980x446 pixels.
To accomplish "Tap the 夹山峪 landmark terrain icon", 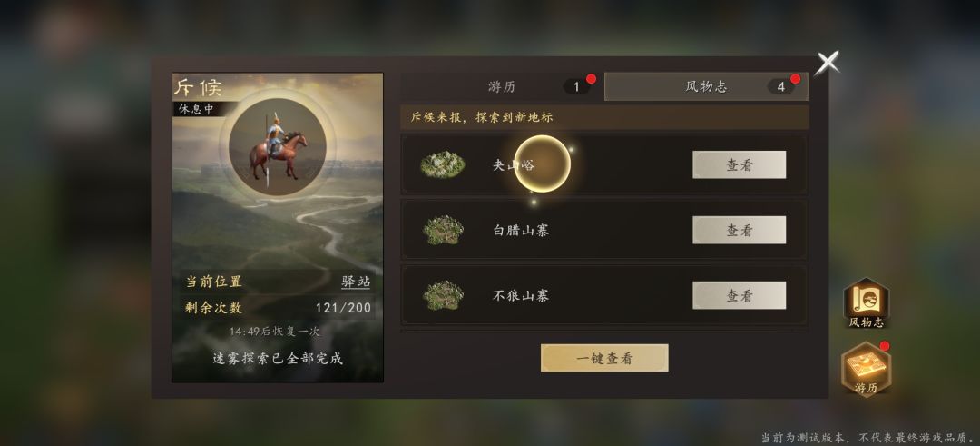I will click(x=443, y=164).
